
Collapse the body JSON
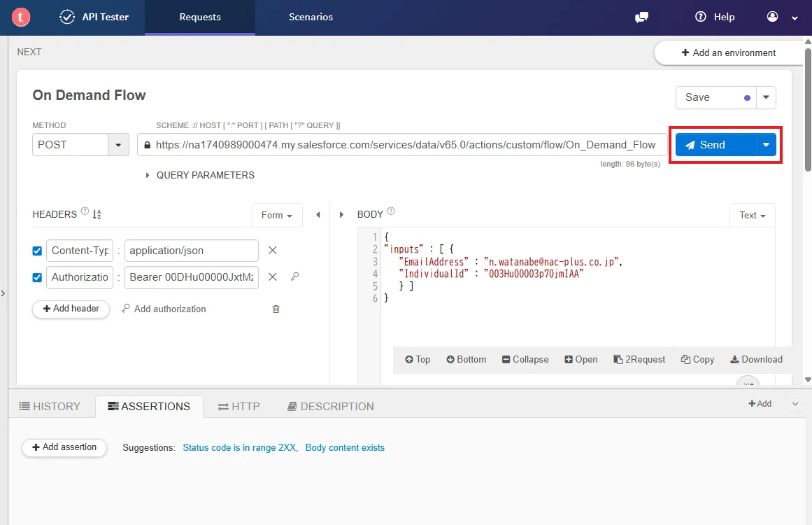point(525,360)
